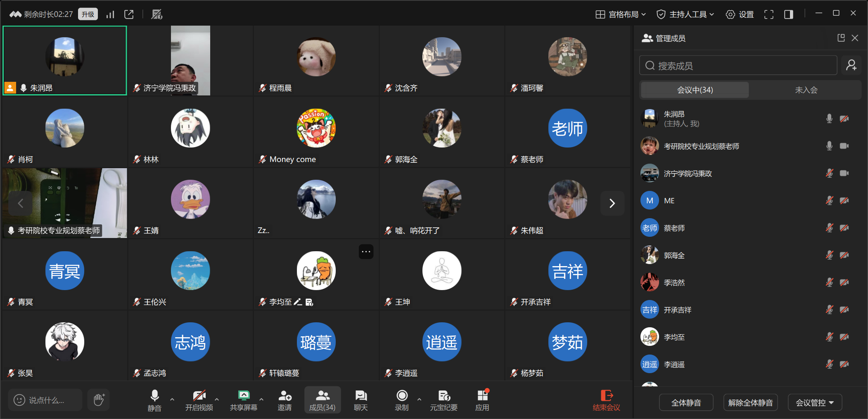Pop out the manage members panel

click(841, 38)
